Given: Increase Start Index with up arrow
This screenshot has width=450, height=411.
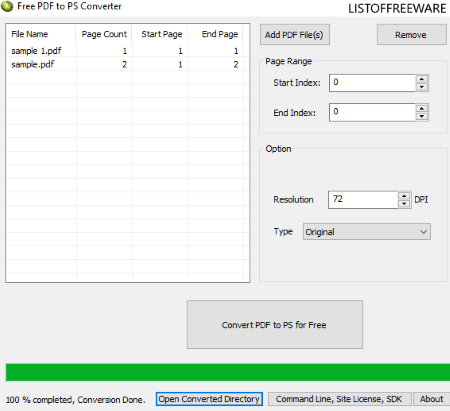Looking at the screenshot, I should (422, 79).
